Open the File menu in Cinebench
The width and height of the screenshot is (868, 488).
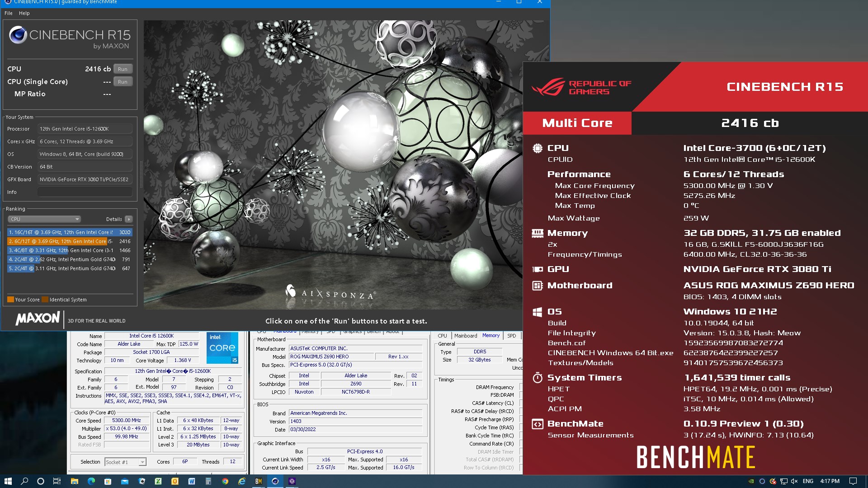(x=8, y=13)
